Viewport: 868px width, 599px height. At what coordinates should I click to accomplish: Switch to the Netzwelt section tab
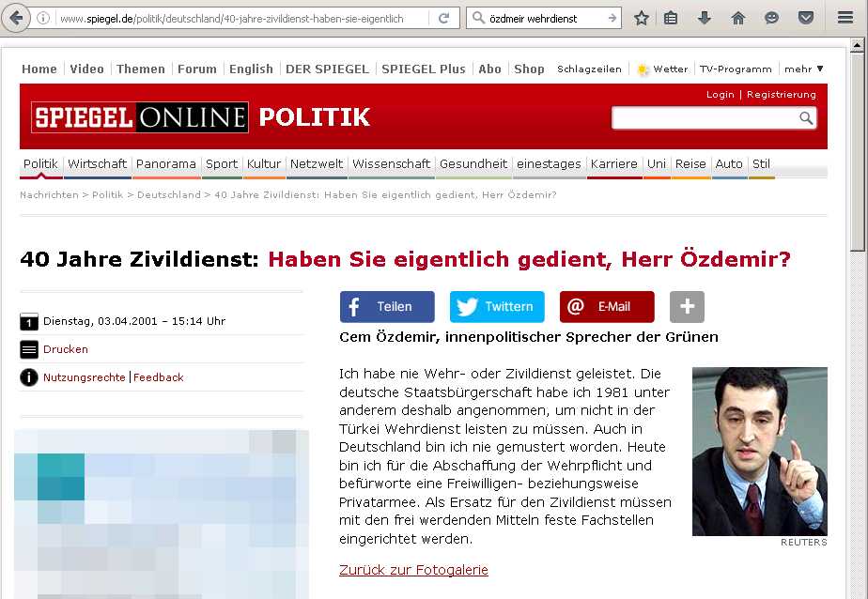(317, 163)
